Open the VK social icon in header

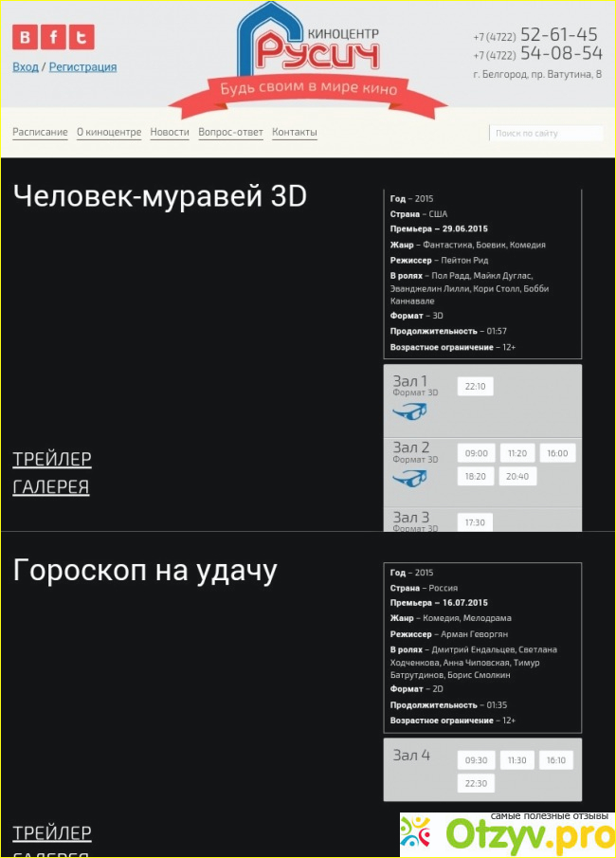[x=25, y=38]
